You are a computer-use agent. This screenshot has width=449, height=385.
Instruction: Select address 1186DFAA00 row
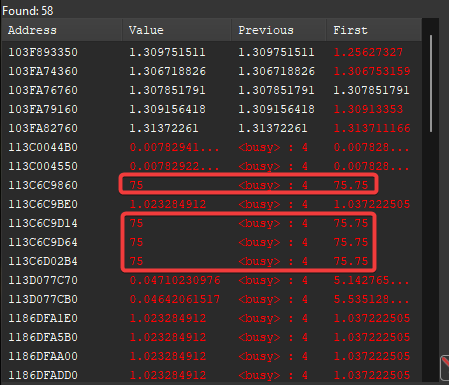tap(211, 356)
